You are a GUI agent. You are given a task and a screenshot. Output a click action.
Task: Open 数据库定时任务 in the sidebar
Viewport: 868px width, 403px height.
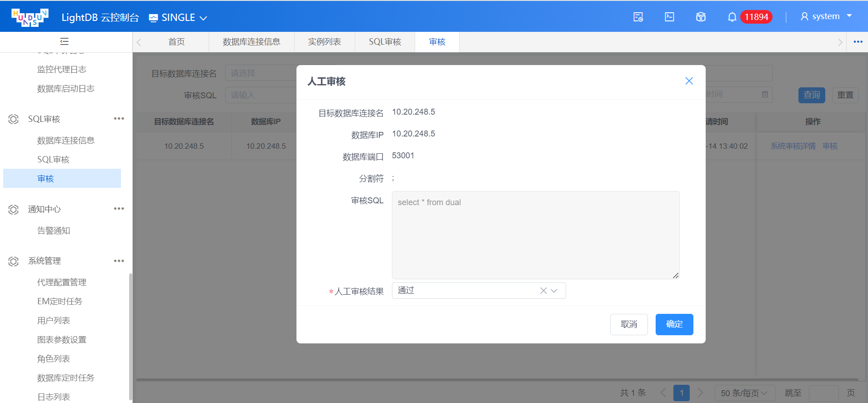(66, 378)
